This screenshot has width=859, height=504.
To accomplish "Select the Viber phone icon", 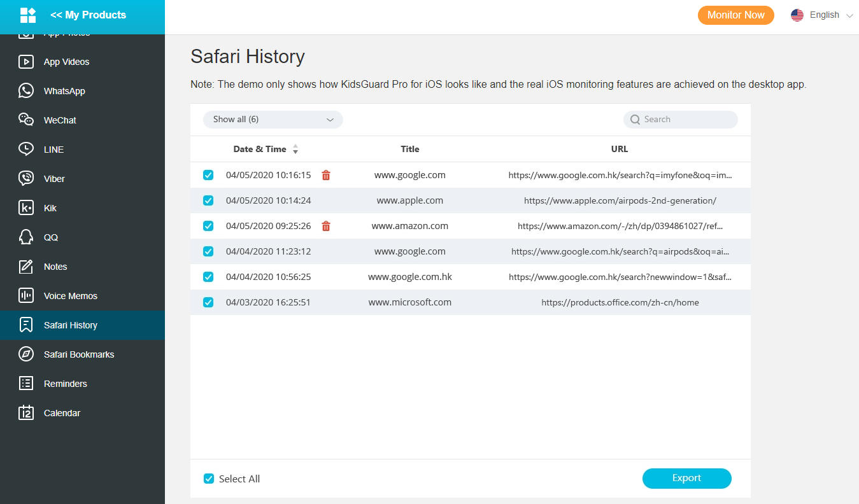I will point(25,179).
